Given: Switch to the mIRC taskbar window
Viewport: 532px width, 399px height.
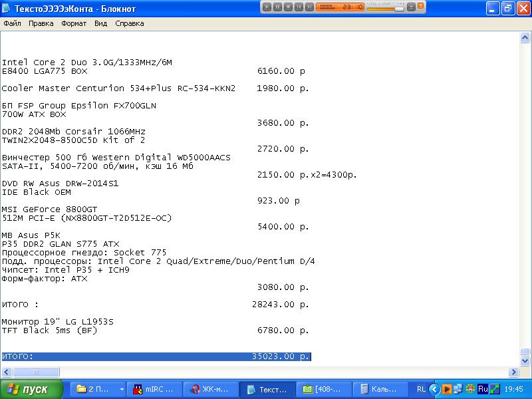Looking at the screenshot, I should (154, 389).
